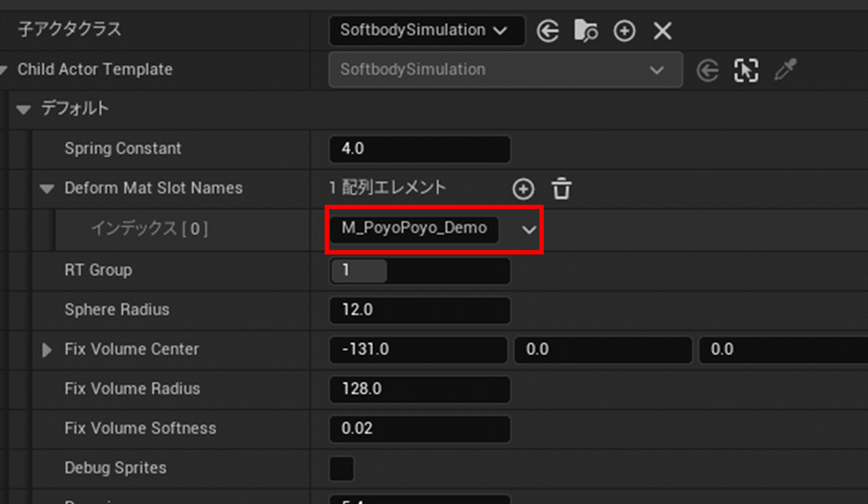Screen dimensions: 868x504
Task: Click the Fix Volume Radius field showing 128.0
Action: point(419,389)
